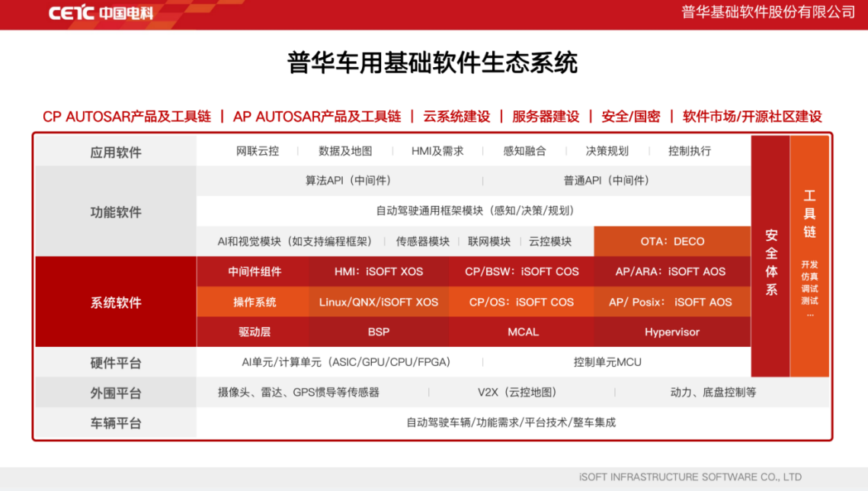Select the 外围平台 row label
This screenshot has height=491, width=868.
(116, 393)
